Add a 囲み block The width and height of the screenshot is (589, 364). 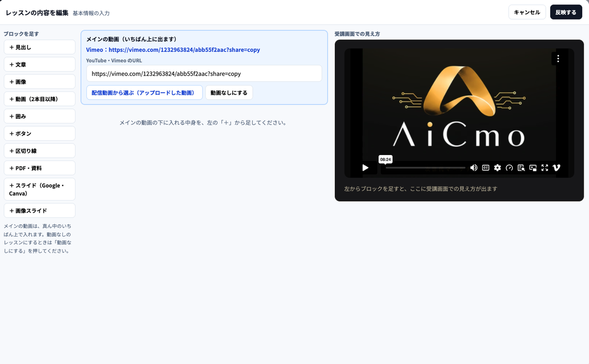click(40, 116)
